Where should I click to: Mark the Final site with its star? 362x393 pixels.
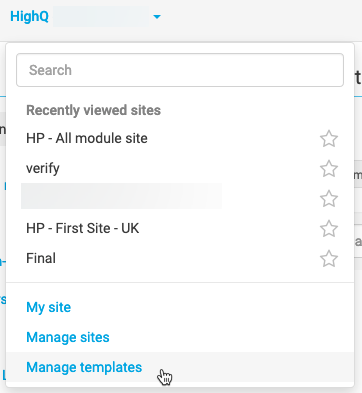click(329, 258)
